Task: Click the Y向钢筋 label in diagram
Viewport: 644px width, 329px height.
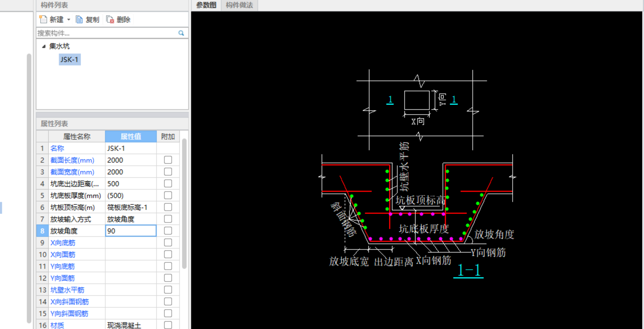Action: point(488,253)
